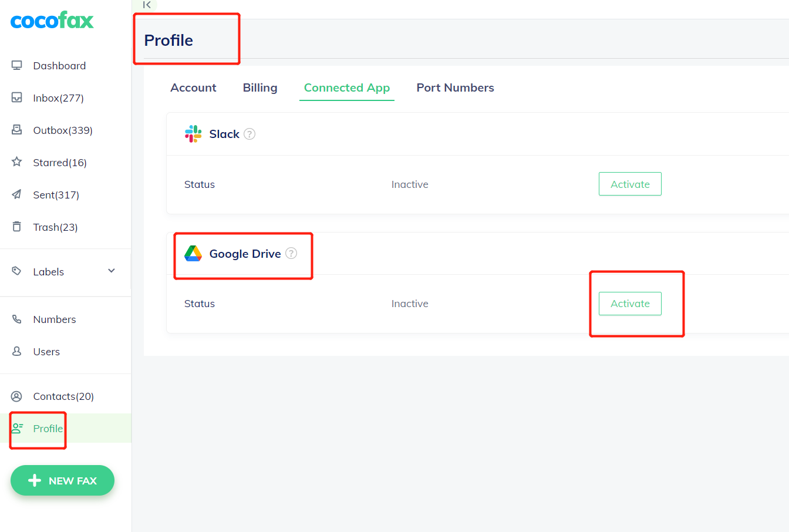
Task: Click Status label in Google Drive card
Action: point(200,304)
